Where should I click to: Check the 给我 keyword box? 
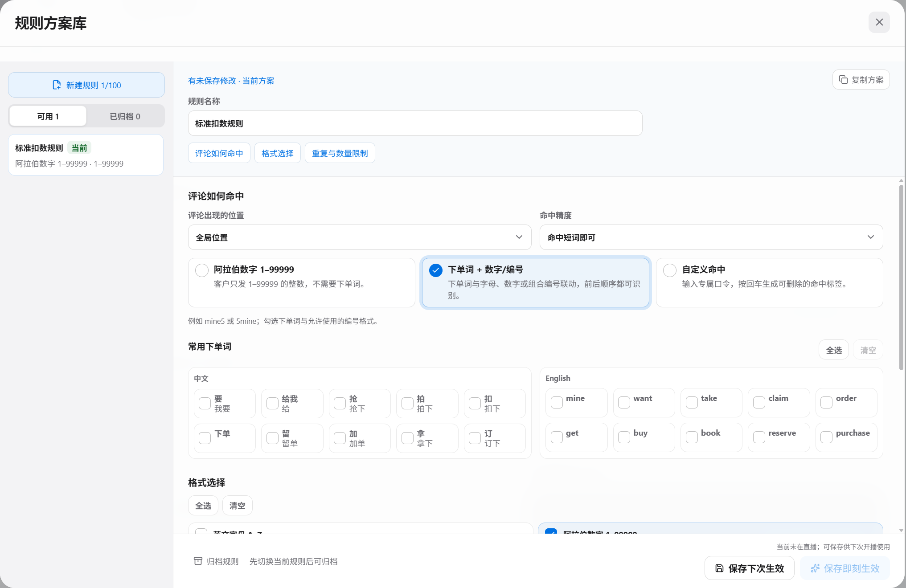click(x=272, y=403)
